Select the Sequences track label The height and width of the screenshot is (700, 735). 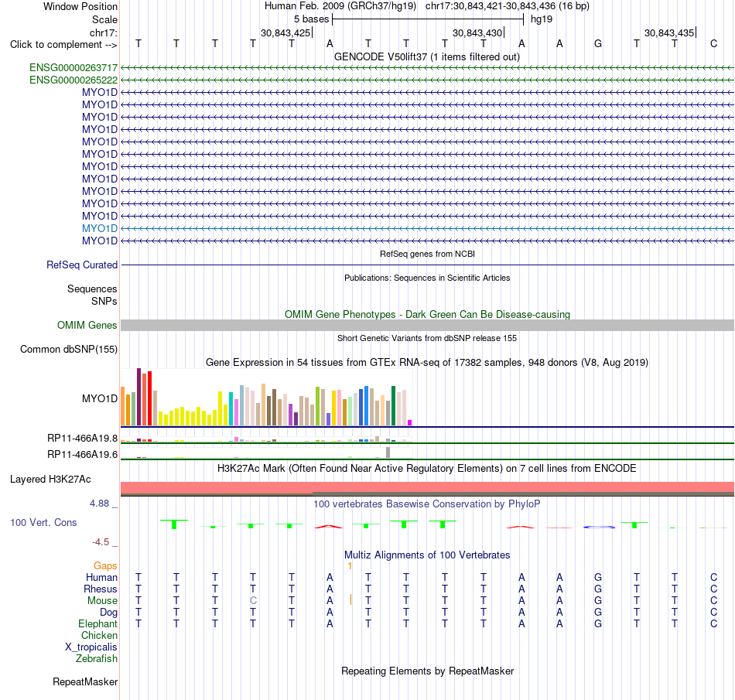92,289
